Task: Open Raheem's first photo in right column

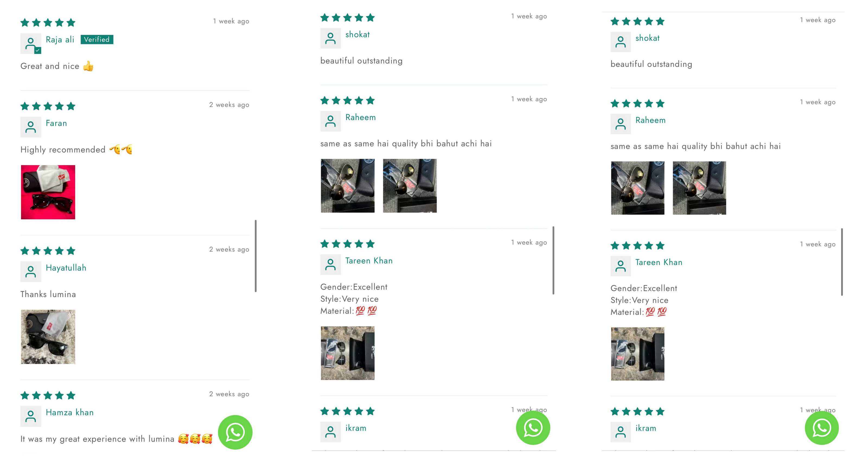Action: [637, 188]
